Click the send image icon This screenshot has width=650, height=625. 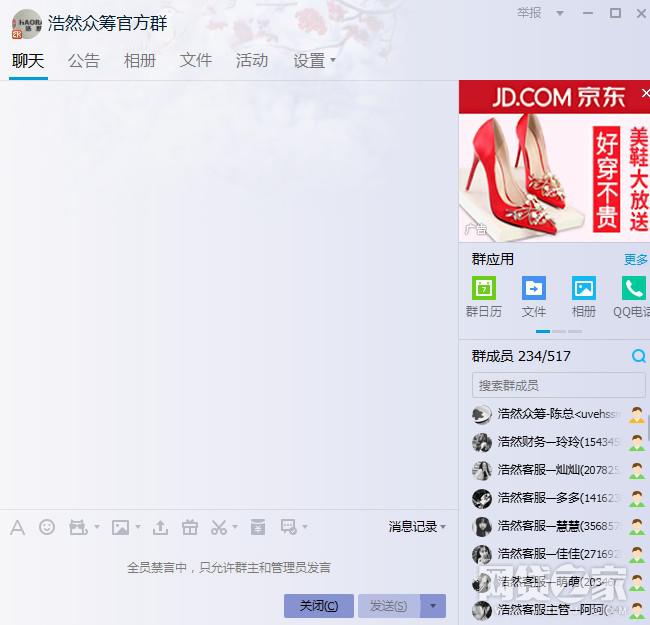click(x=120, y=527)
